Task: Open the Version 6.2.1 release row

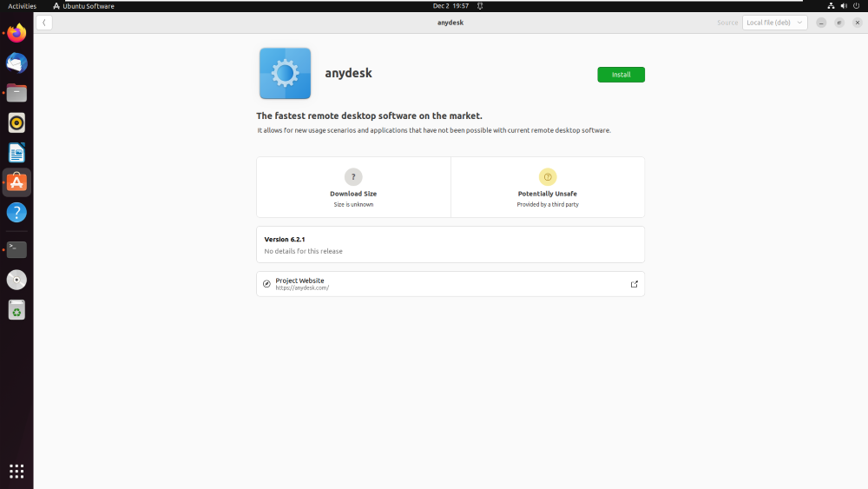Action: click(x=450, y=244)
